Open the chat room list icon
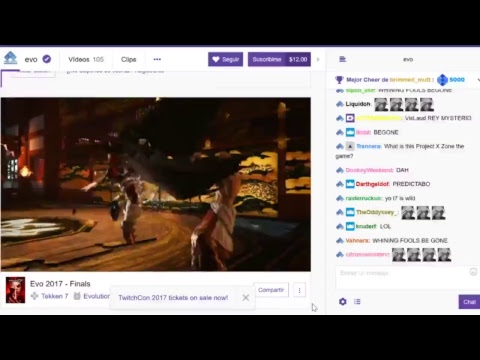The image size is (480, 360). click(x=342, y=59)
